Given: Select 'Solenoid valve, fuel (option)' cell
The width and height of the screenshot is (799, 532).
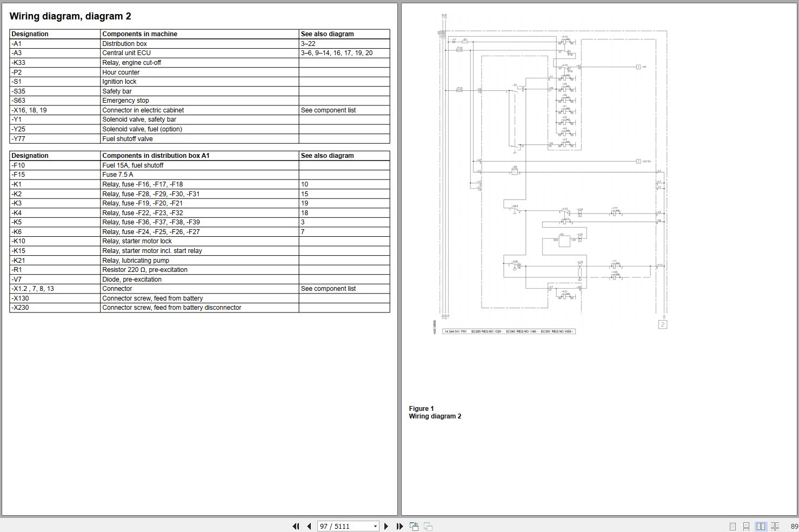Looking at the screenshot, I should tap(199, 129).
